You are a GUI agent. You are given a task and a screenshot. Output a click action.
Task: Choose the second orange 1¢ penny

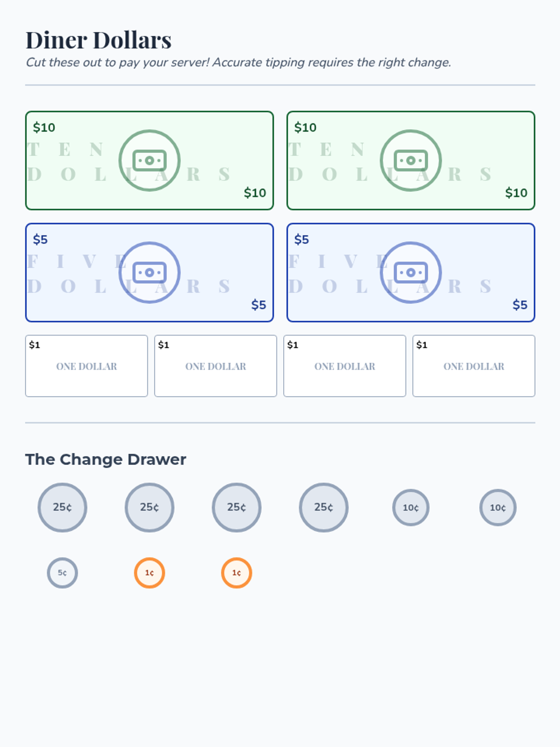[x=237, y=573]
